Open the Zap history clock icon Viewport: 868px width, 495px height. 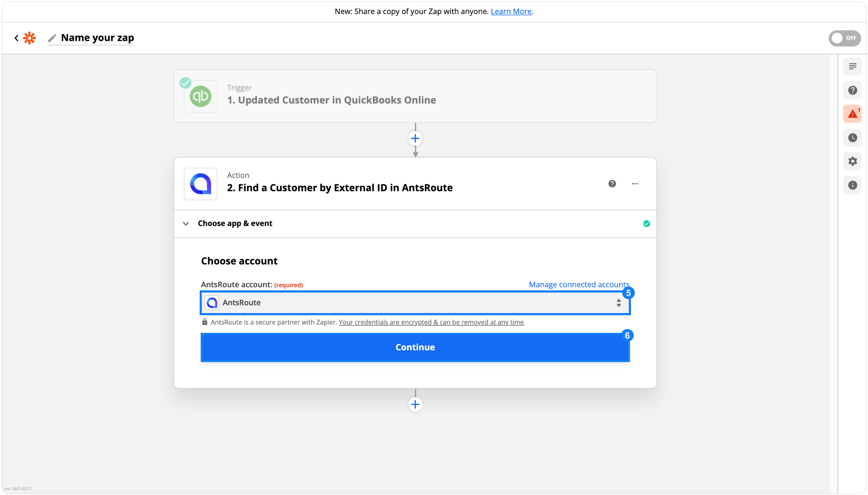(x=853, y=138)
